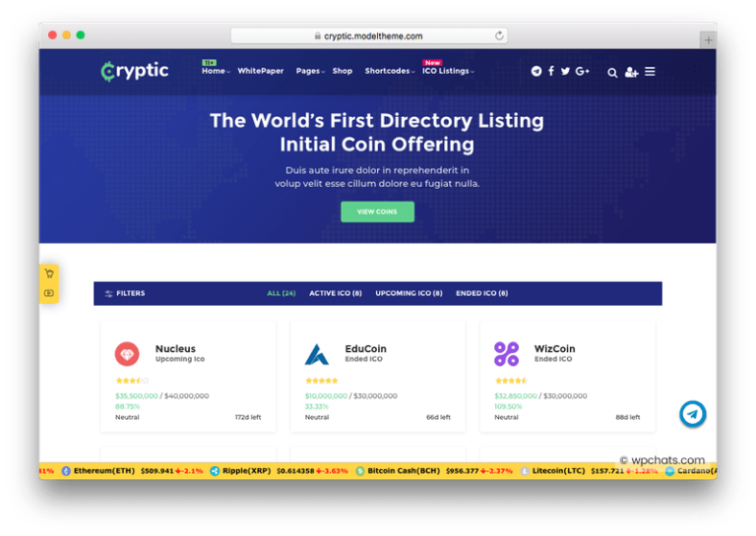Click Bitcoin Cash(BCH) ticker text

tap(404, 471)
